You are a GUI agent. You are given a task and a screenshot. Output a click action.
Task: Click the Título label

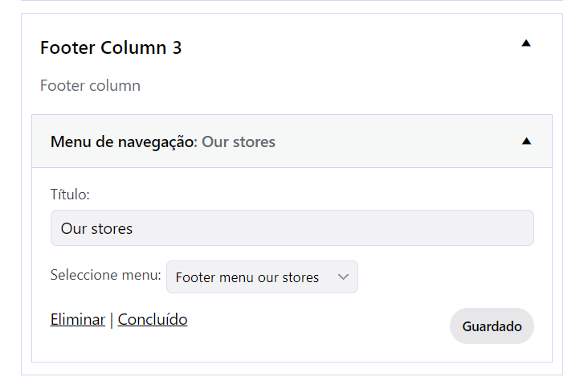[x=70, y=195]
